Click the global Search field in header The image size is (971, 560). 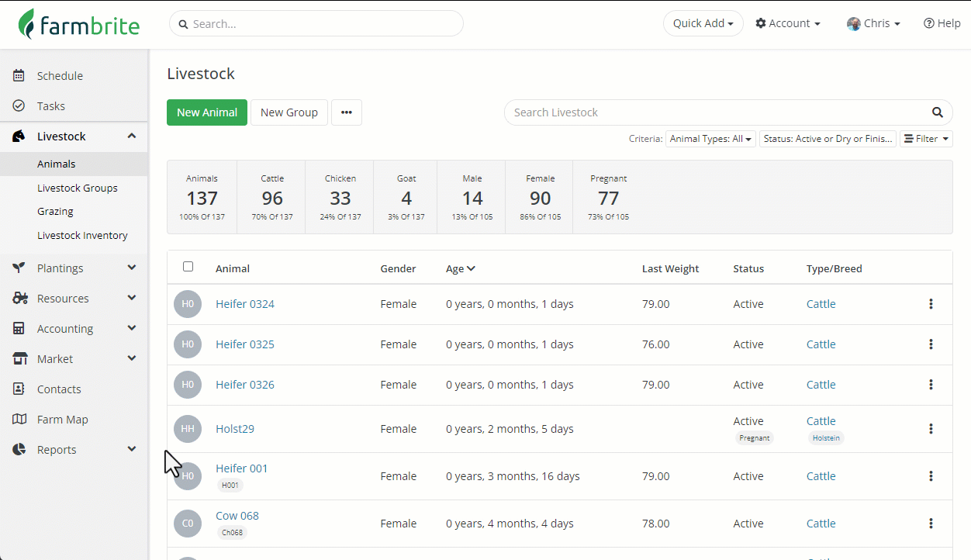[x=316, y=24]
